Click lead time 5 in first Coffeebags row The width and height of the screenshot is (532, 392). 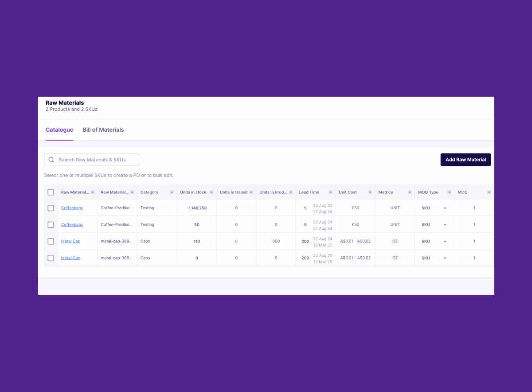pos(305,208)
